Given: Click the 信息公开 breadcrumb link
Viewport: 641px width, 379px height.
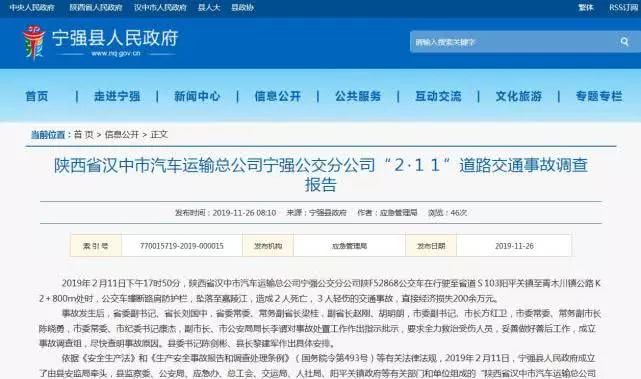Looking at the screenshot, I should (122, 134).
